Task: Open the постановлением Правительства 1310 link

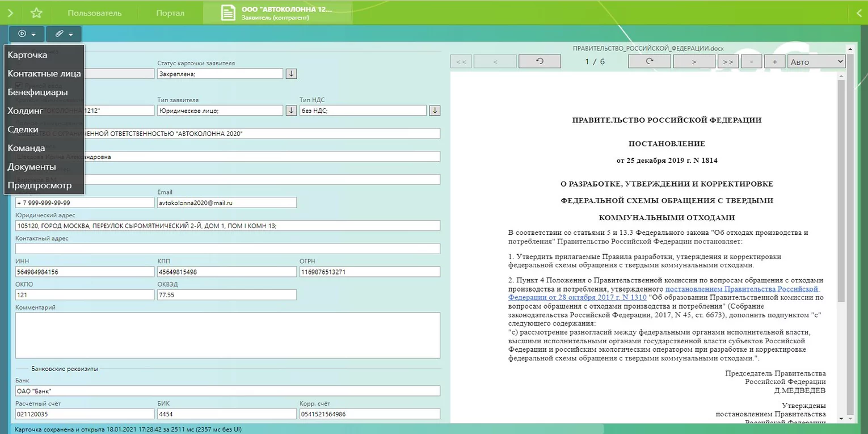Action: [x=664, y=293]
